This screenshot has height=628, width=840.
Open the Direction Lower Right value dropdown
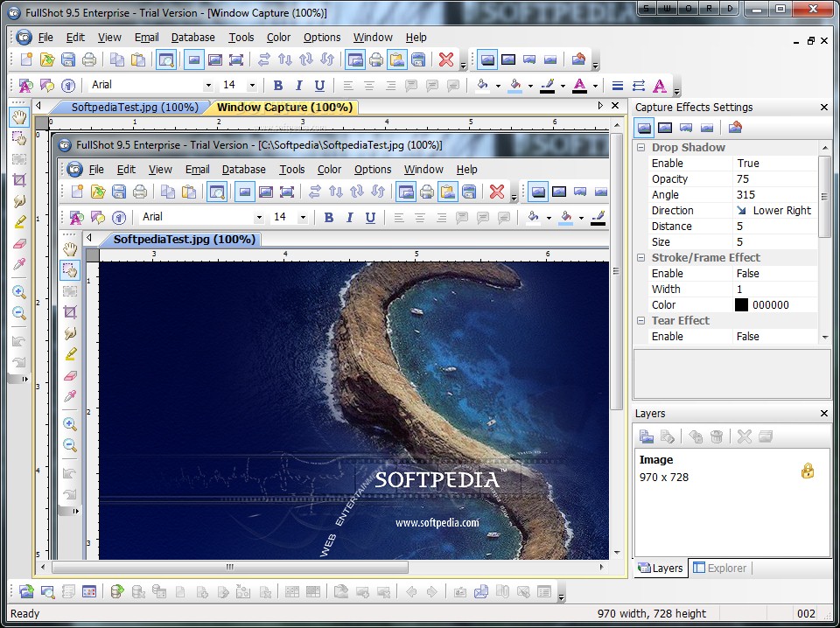pos(774,211)
